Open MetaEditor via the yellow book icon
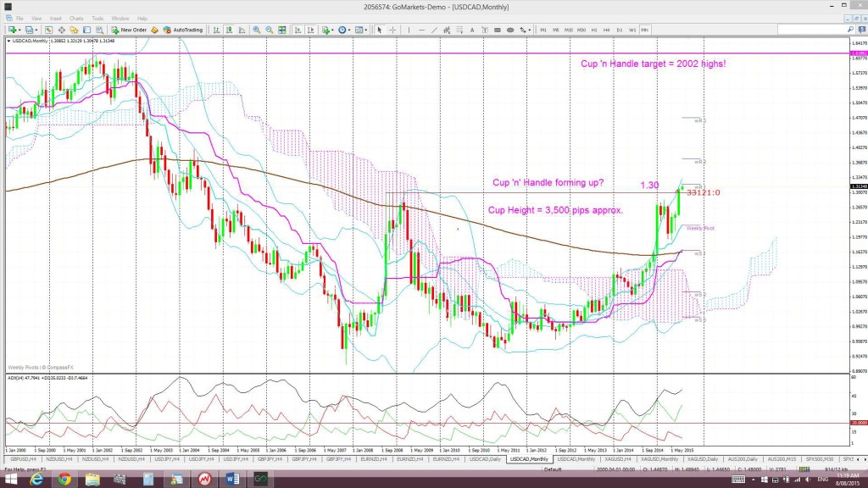This screenshot has width=868, height=488. pyautogui.click(x=154, y=30)
